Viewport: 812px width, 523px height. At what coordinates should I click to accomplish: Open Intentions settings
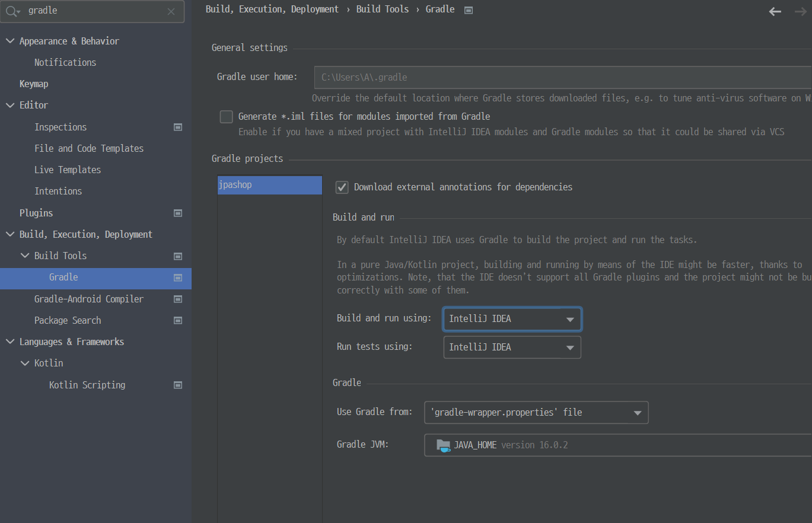tap(58, 191)
